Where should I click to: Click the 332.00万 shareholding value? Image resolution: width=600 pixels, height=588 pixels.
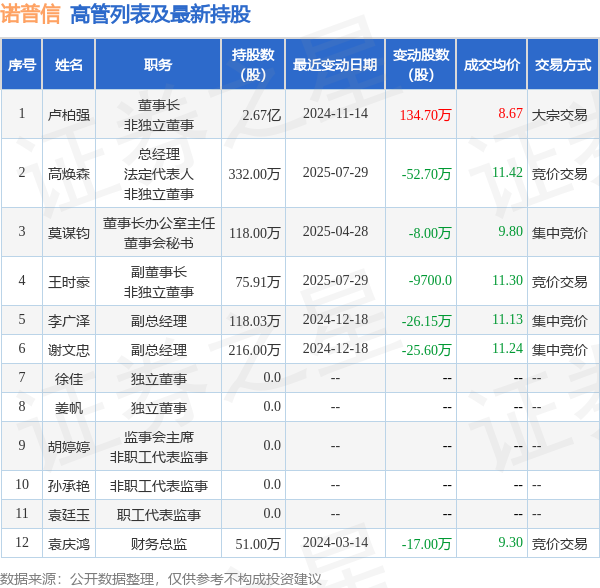tap(254, 174)
